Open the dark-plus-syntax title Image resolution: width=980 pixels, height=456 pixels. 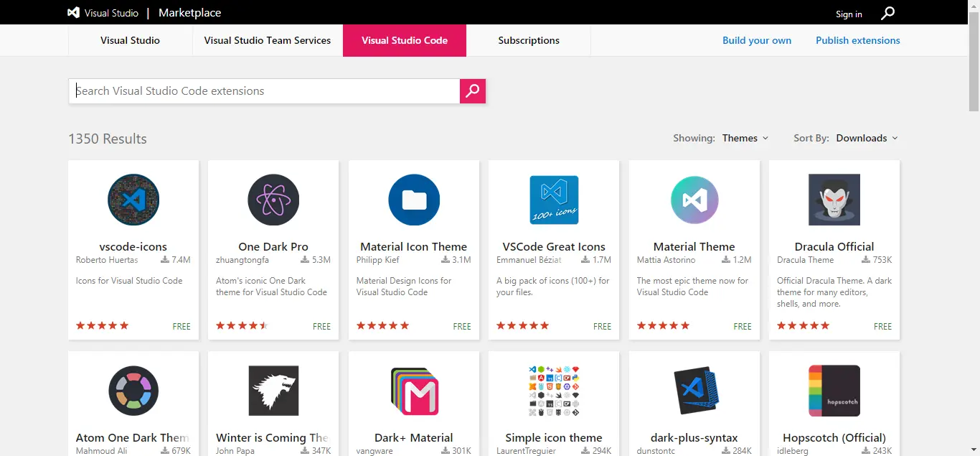coord(694,437)
